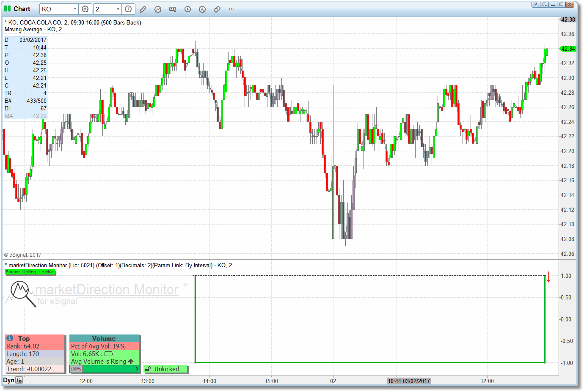Select the drawing pencil tool
The image size is (584, 392).
click(x=143, y=9)
